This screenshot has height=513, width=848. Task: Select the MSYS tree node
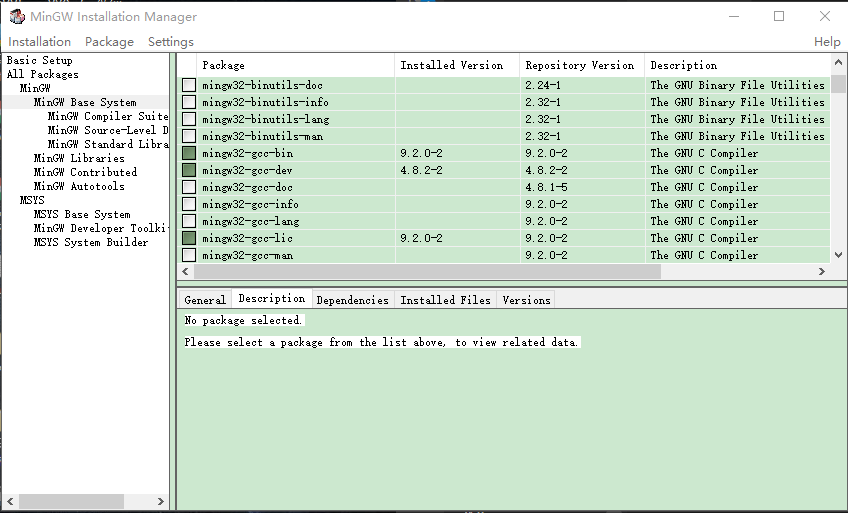pos(32,200)
